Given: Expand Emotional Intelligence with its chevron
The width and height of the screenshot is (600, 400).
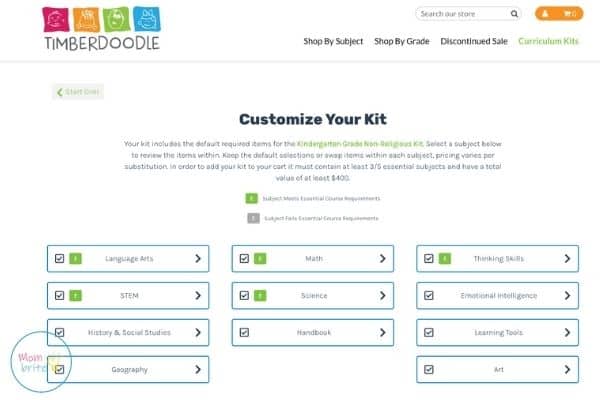Looking at the screenshot, I should pyautogui.click(x=567, y=296).
